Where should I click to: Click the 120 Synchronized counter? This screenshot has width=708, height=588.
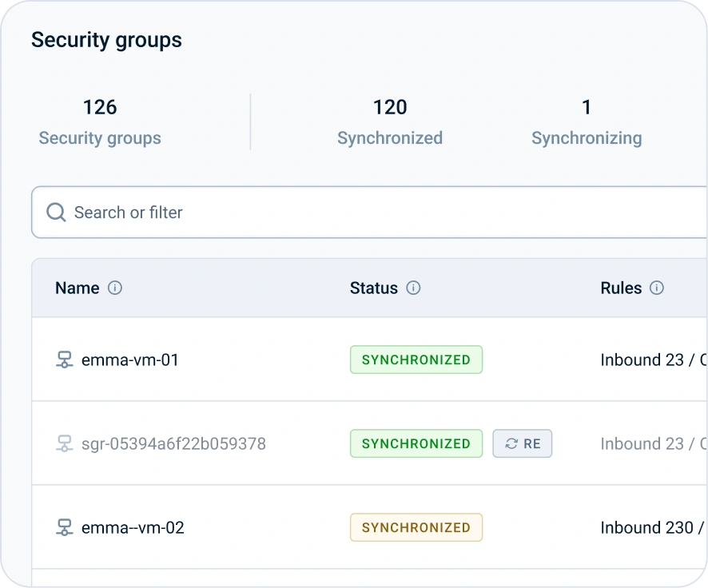click(390, 122)
